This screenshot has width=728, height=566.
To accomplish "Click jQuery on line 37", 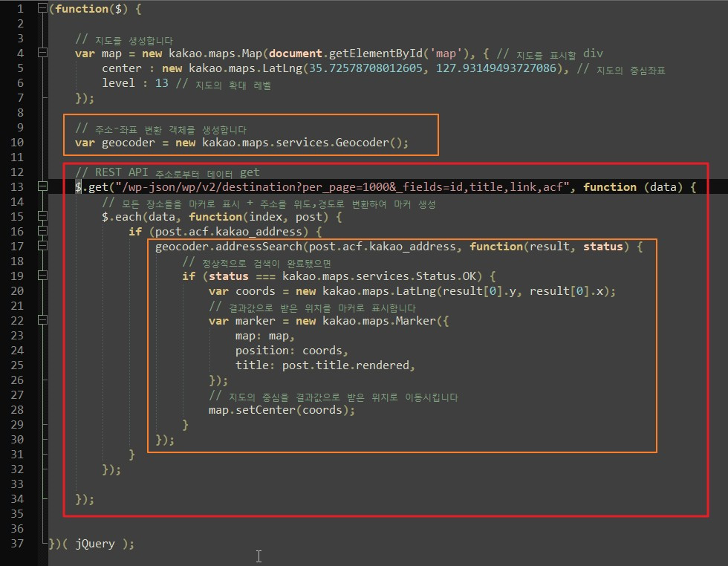I will click(95, 544).
